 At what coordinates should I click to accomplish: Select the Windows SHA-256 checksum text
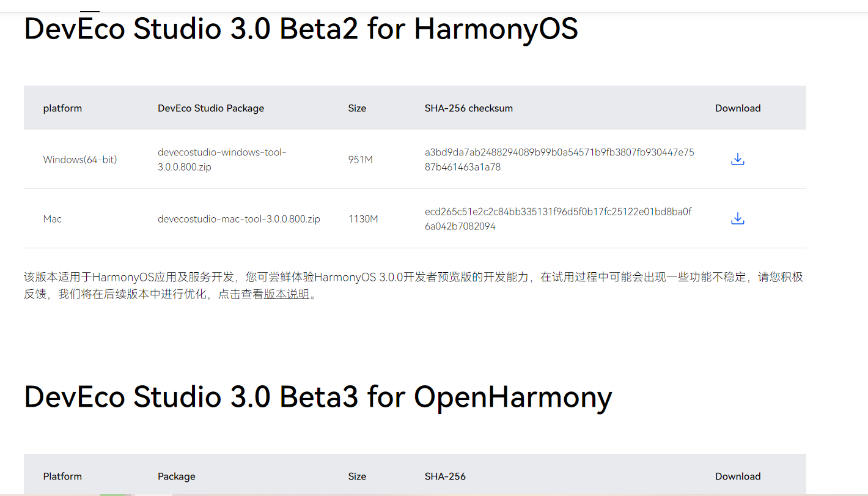[559, 160]
